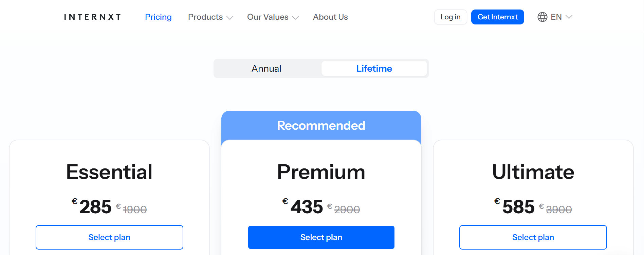Click the Internxt logo
644x255 pixels.
point(92,17)
